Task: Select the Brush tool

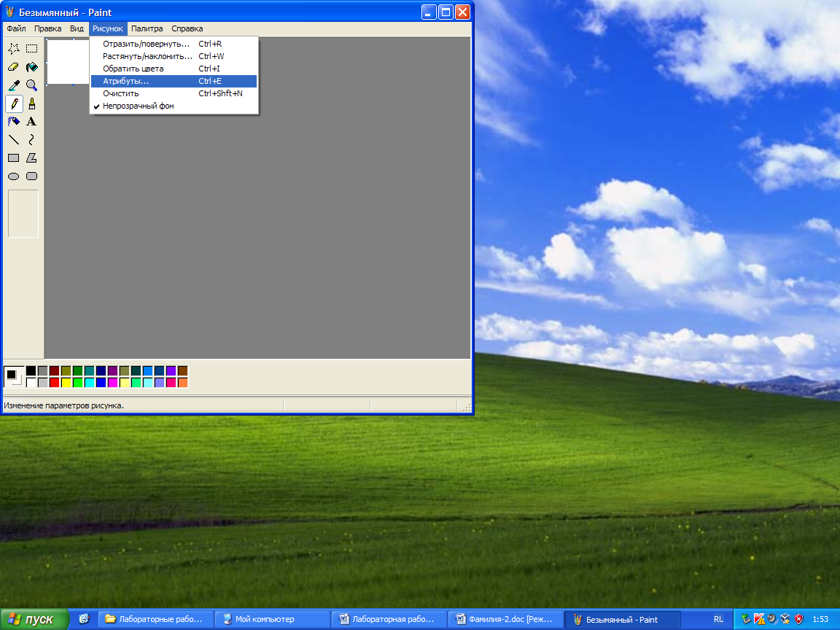Action: (32, 104)
